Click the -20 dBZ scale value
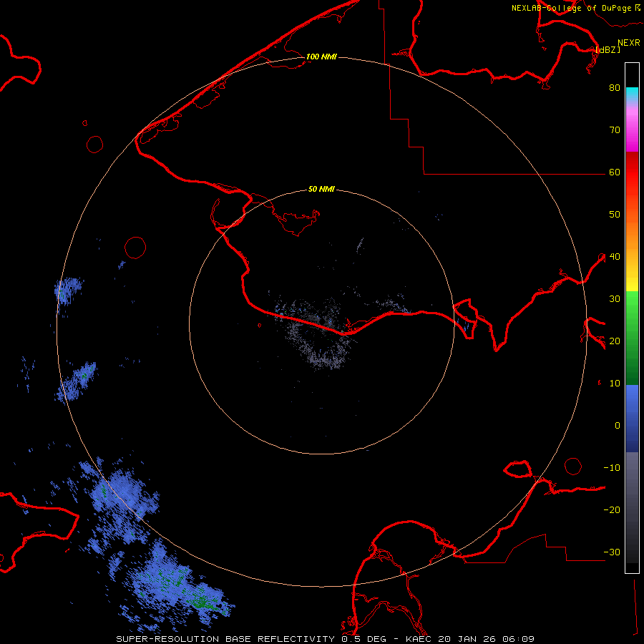Viewport: 644px width, 644px height. (612, 510)
